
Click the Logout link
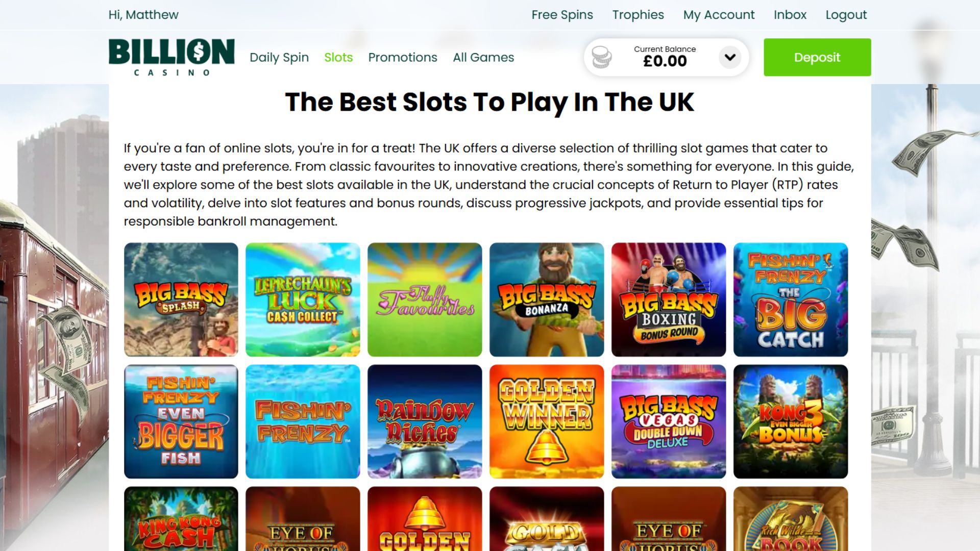pos(846,15)
